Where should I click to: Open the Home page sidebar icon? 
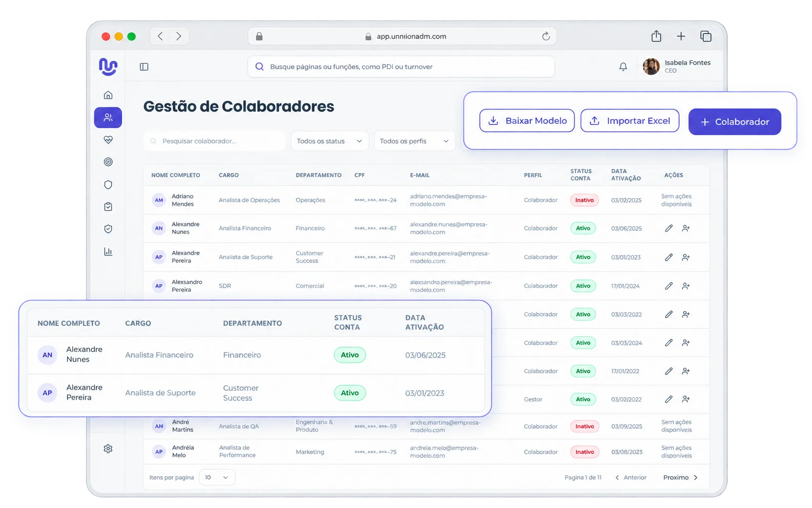108,95
